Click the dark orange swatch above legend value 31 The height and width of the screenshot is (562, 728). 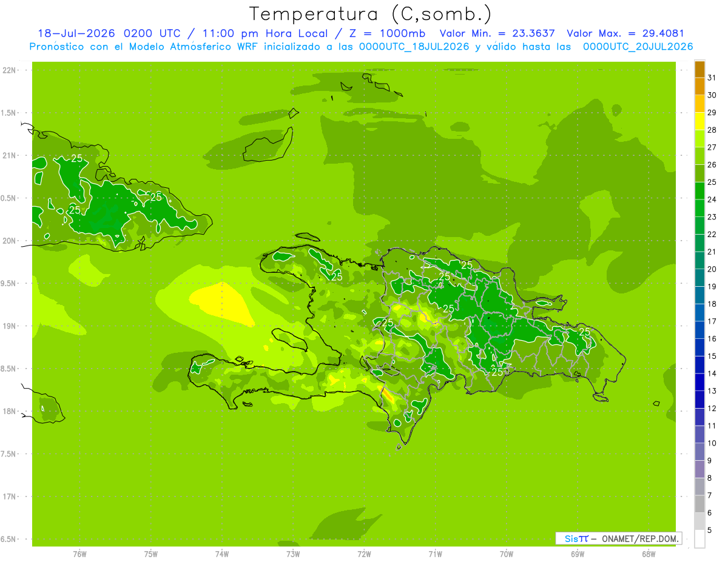coord(699,69)
